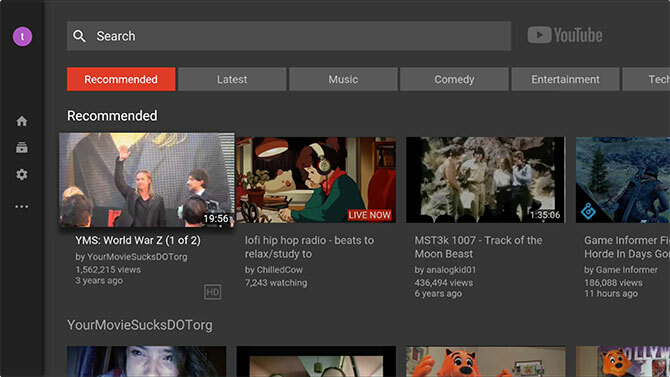Switch to the Latest tab

click(232, 79)
